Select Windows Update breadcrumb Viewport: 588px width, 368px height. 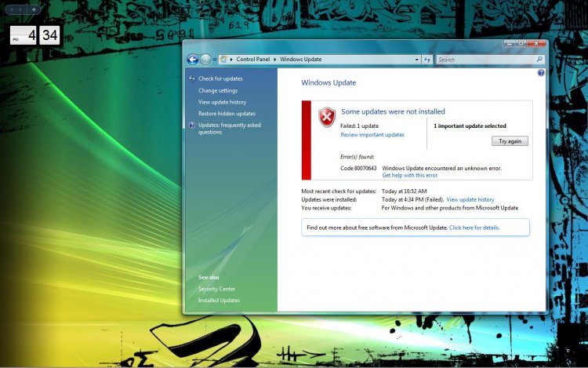coord(301,60)
